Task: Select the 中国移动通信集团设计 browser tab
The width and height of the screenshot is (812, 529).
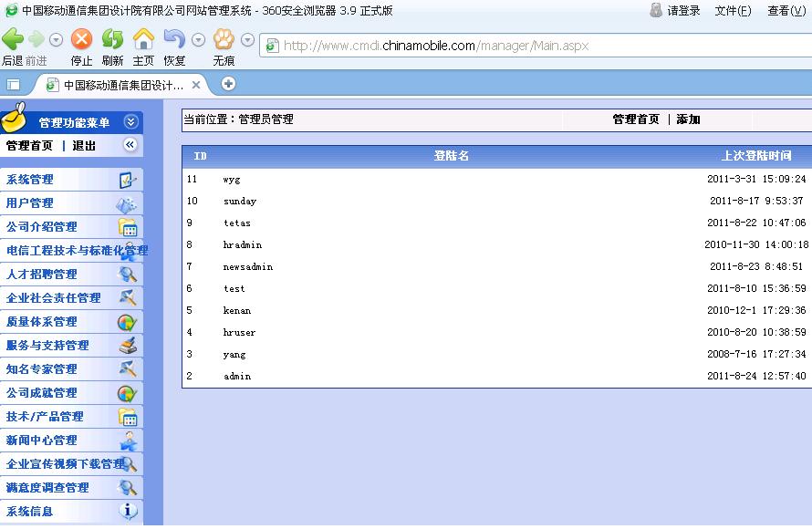Action: coord(122,85)
